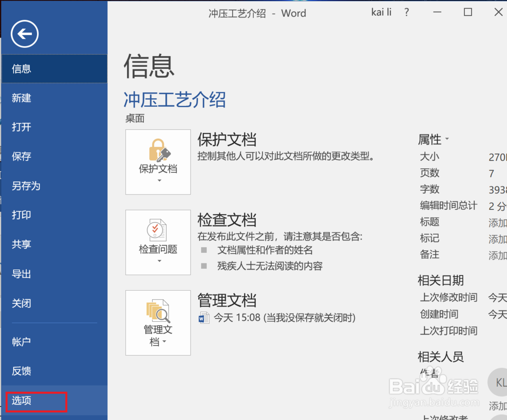Click 另存为 in the sidebar
The height and width of the screenshot is (420, 507).
click(x=54, y=186)
